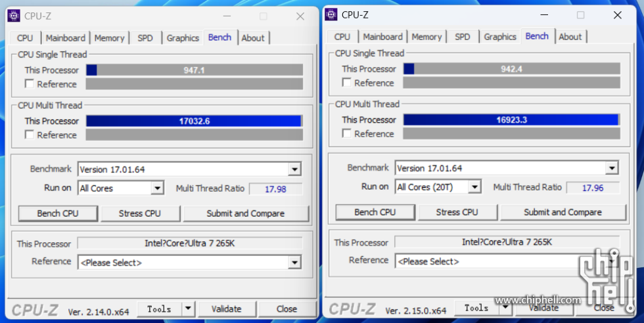The width and height of the screenshot is (644, 323).
Task: Expand Run on All Cores (20T) dropdown
Action: tap(474, 186)
